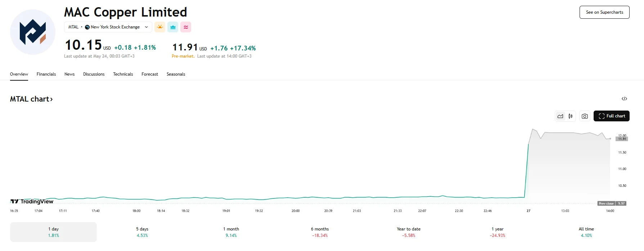Click the TradingView logo on the chart
The width and height of the screenshot is (644, 251).
click(32, 201)
